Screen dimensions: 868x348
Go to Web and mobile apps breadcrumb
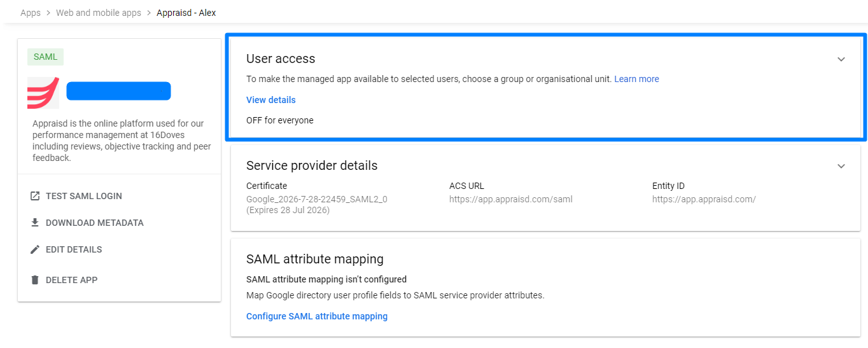tap(99, 13)
